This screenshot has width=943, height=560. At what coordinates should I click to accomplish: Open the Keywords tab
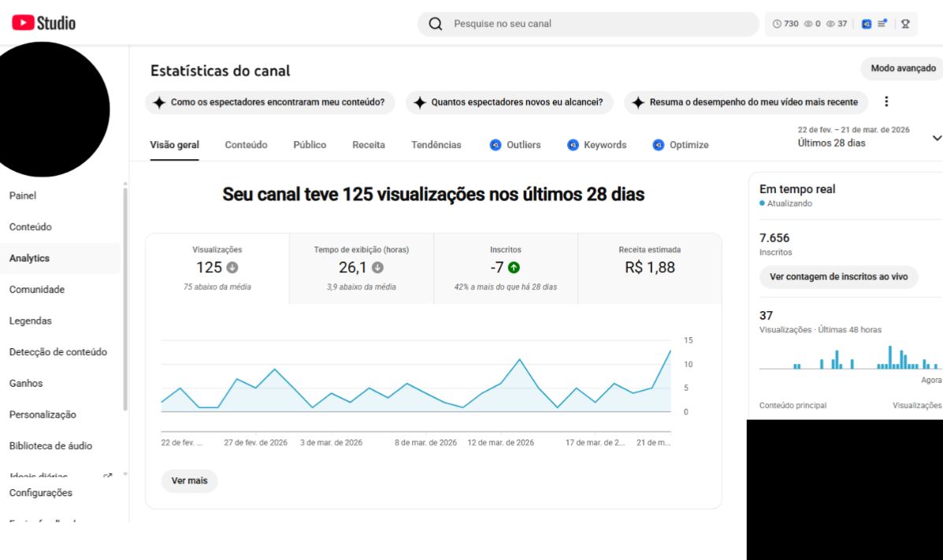pos(596,145)
